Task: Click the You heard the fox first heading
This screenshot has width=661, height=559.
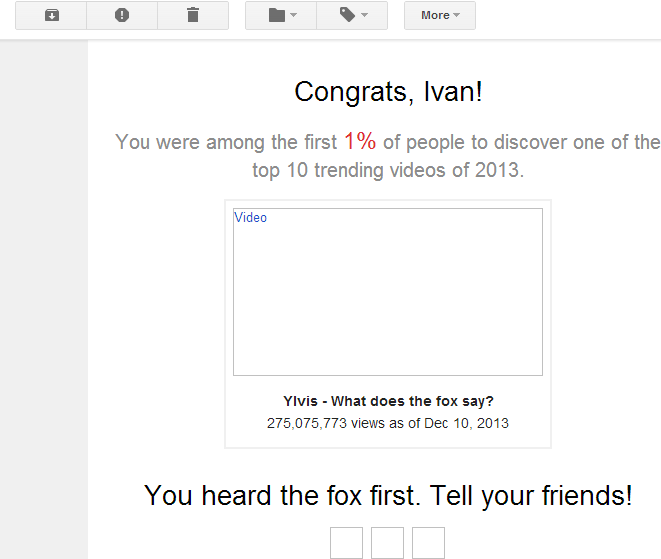Action: click(388, 496)
